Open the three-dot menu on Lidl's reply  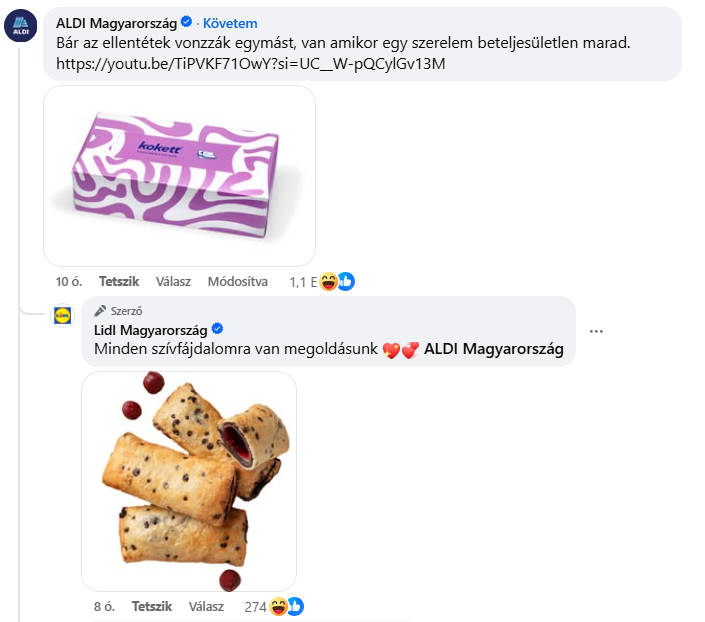click(x=596, y=331)
